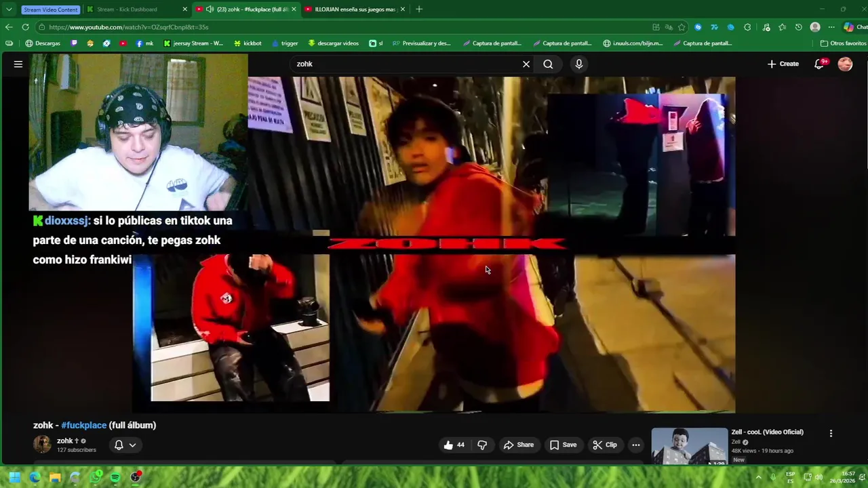Reload the current page
Image resolution: width=868 pixels, height=488 pixels.
tap(25, 27)
